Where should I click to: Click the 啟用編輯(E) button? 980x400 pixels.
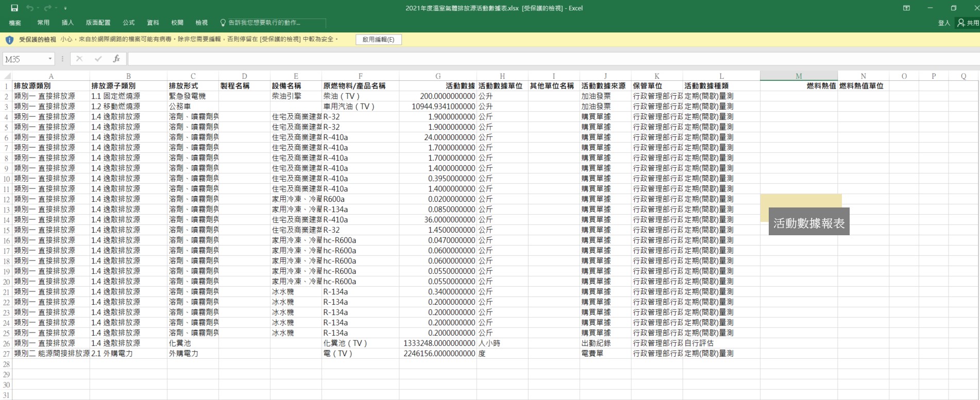click(x=378, y=40)
